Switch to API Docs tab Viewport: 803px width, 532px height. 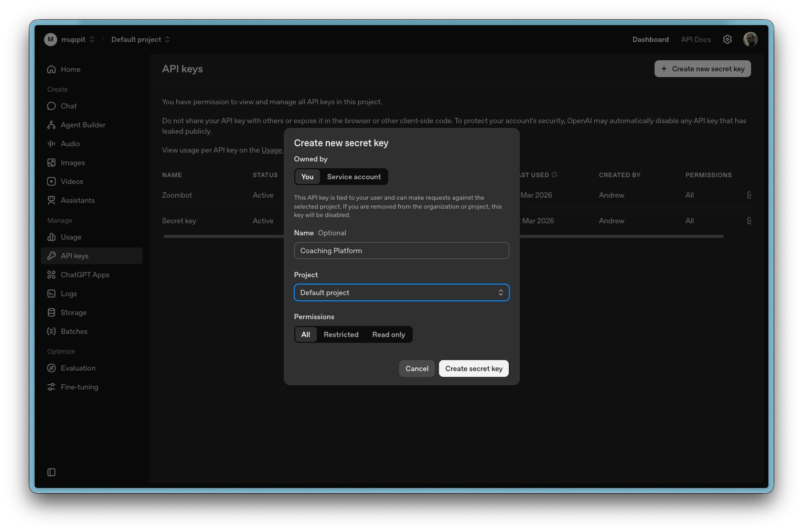point(695,39)
